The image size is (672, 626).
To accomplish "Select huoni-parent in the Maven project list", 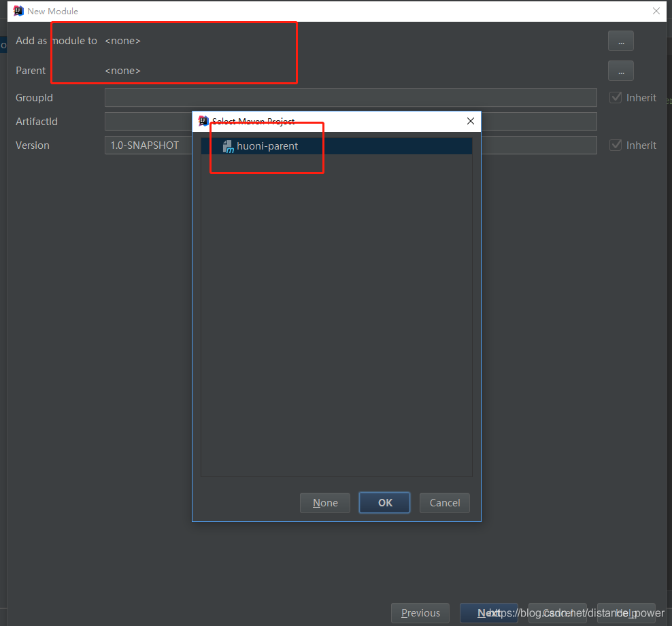I will click(x=337, y=146).
